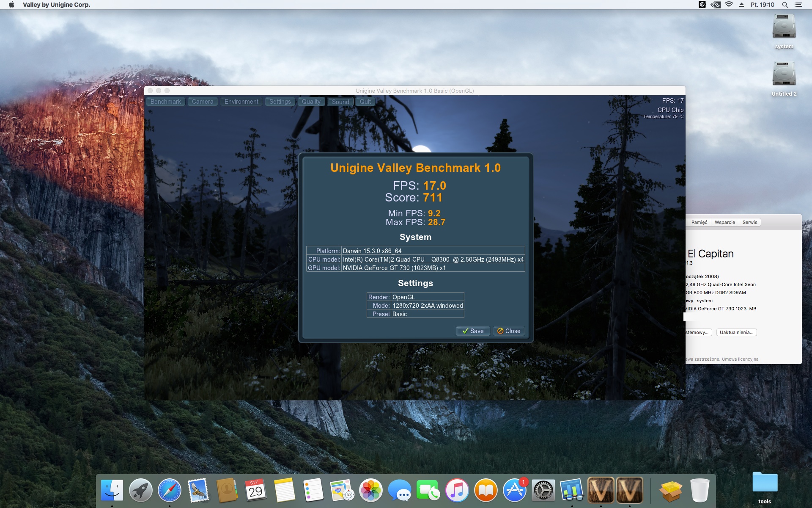The image size is (812, 508).
Task: Click the Spotlight search icon
Action: point(785,5)
